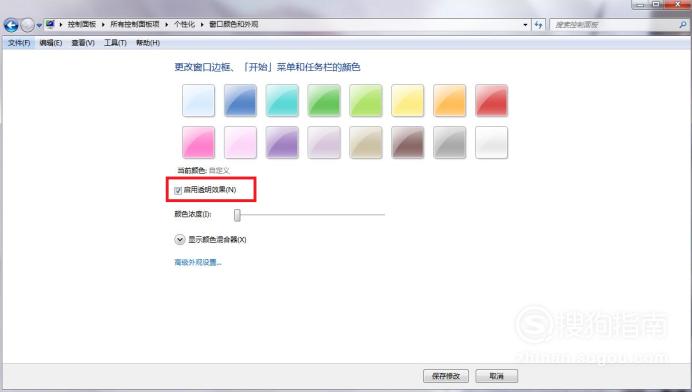Click the 当前颜色 label text
692x392 pixels.
click(192, 170)
